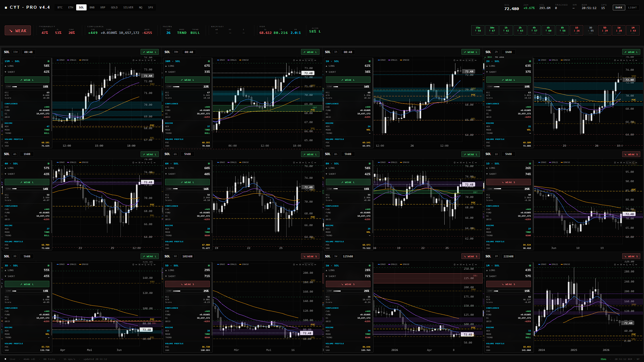Select the 3D timeframe signal chip
The image size is (644, 362).
pyautogui.click(x=591, y=30)
